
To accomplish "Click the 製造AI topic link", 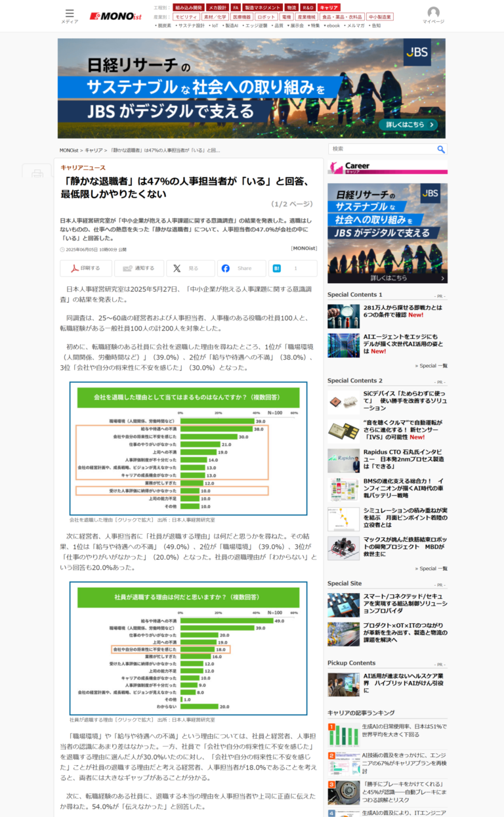I will [232, 26].
